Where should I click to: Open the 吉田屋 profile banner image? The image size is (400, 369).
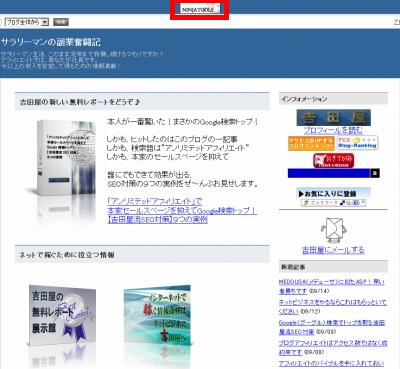pyautogui.click(x=333, y=118)
